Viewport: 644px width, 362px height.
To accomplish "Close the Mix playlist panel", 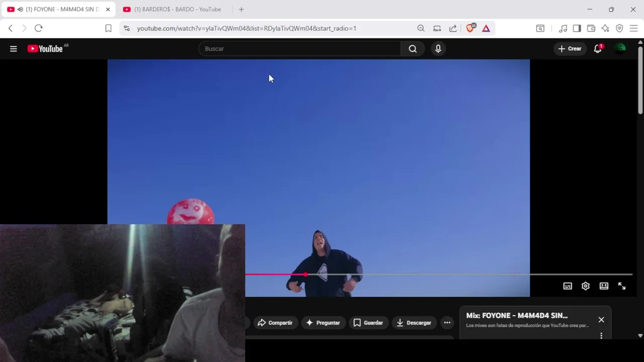I will point(601,320).
